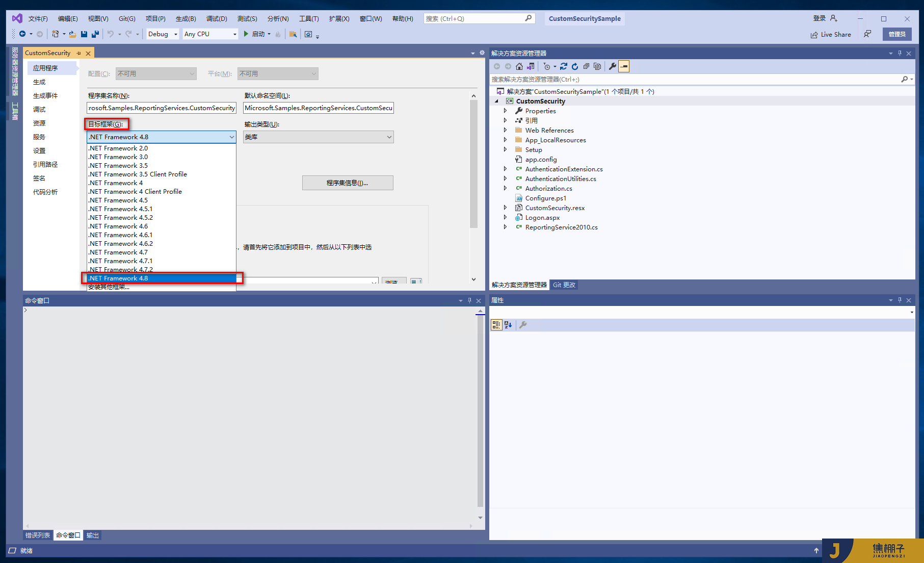
Task: Click the Alphabetical sort icon in Properties panel
Action: tap(508, 325)
